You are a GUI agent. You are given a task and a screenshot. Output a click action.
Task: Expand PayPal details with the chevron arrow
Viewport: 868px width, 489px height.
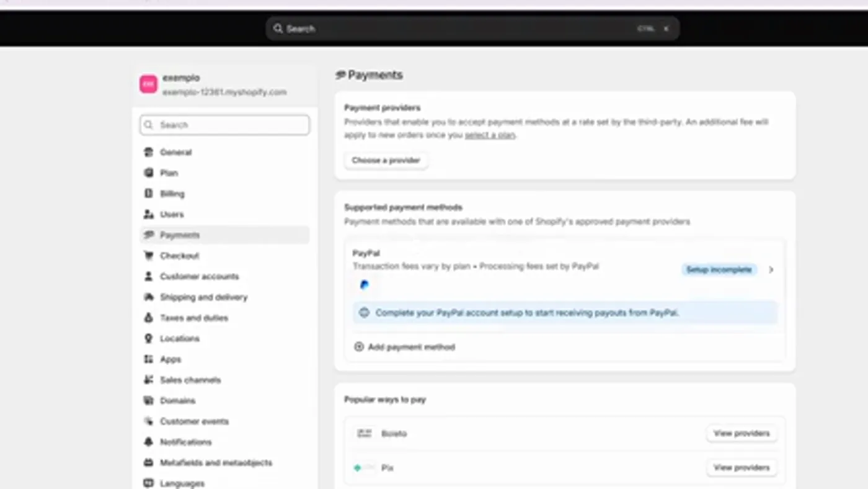[x=771, y=270]
